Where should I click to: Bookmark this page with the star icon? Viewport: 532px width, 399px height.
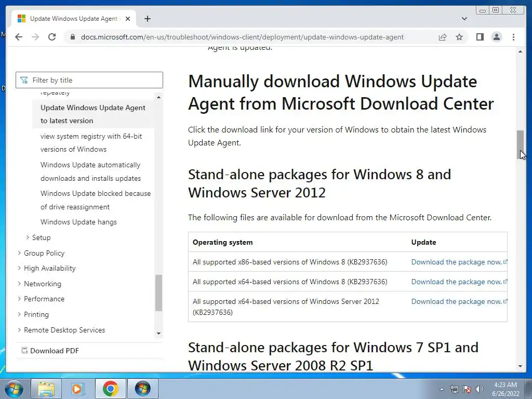point(459,37)
